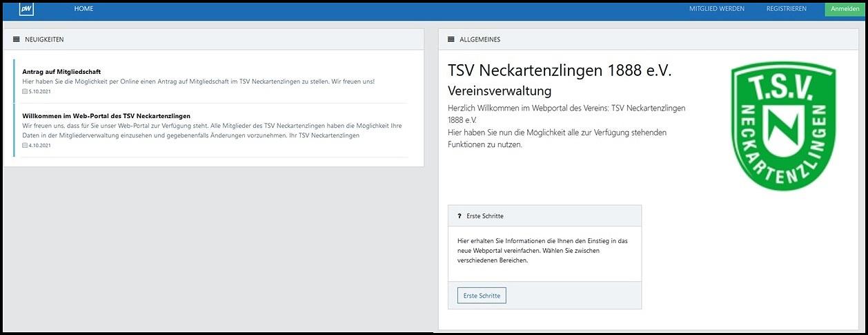The height and width of the screenshot is (335, 868).
Task: Click the question mark icon beside Erste Schritte
Action: point(460,216)
